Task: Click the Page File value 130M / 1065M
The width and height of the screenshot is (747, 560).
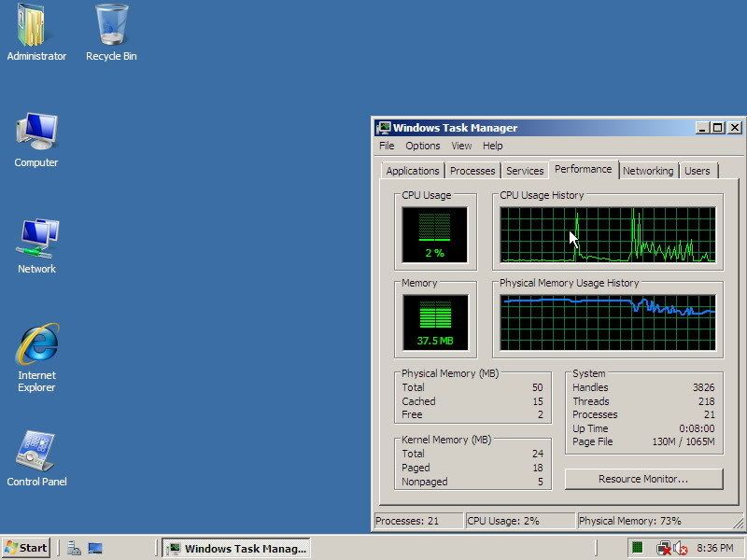Action: (684, 441)
